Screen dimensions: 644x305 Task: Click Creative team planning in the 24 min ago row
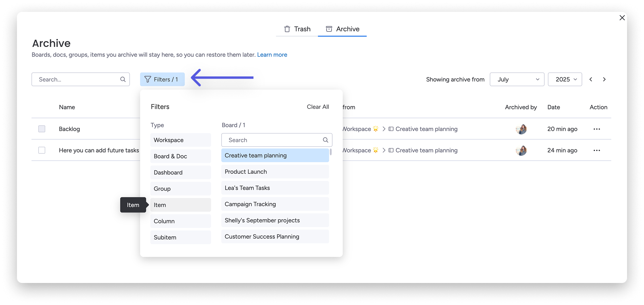(427, 150)
